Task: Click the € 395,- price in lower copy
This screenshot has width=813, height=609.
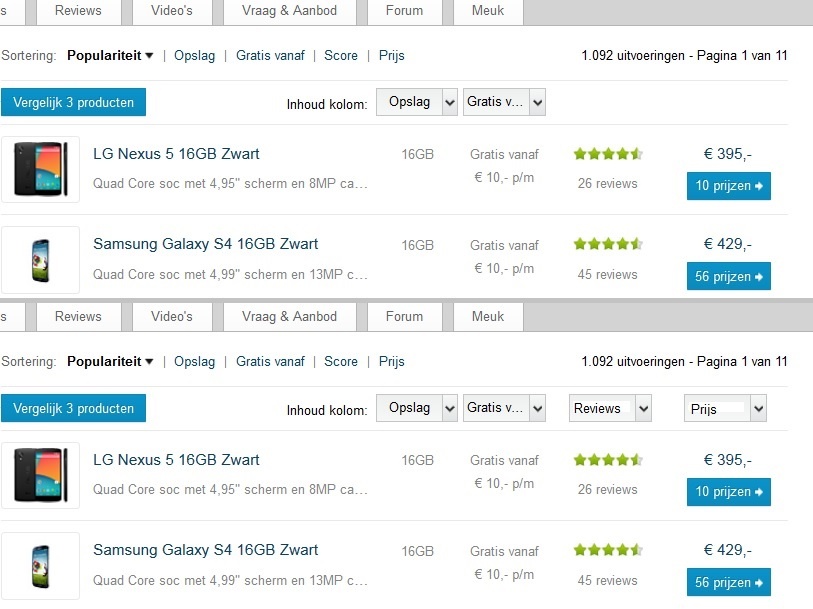Action: click(727, 460)
